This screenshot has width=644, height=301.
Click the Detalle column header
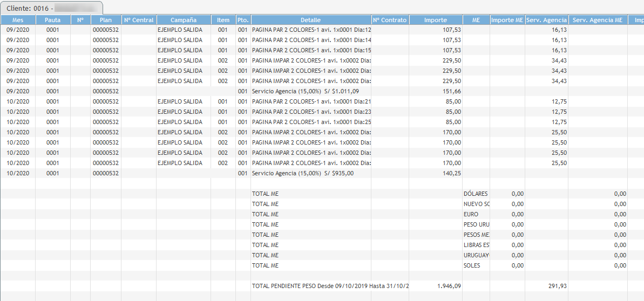(310, 20)
